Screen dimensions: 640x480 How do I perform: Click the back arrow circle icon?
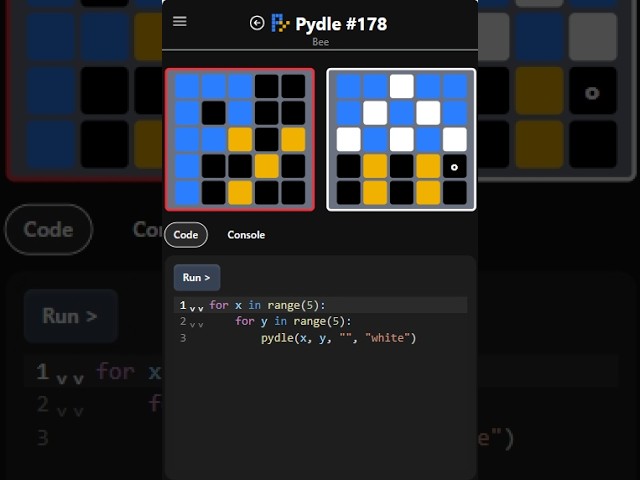(257, 23)
